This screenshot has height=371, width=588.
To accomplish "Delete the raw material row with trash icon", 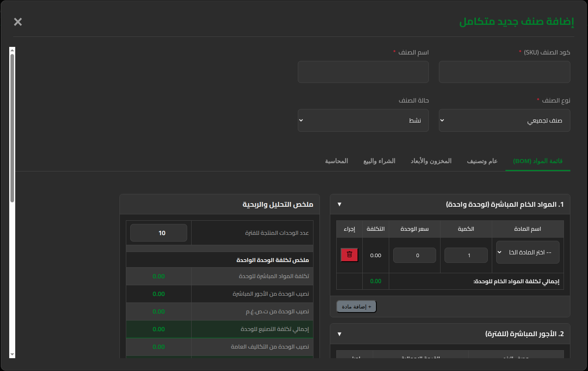I will pos(349,254).
